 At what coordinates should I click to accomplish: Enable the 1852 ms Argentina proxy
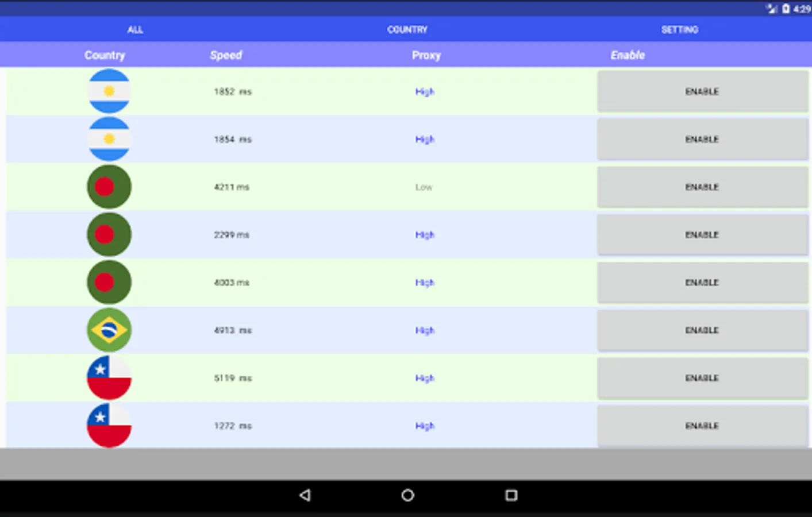coord(702,91)
